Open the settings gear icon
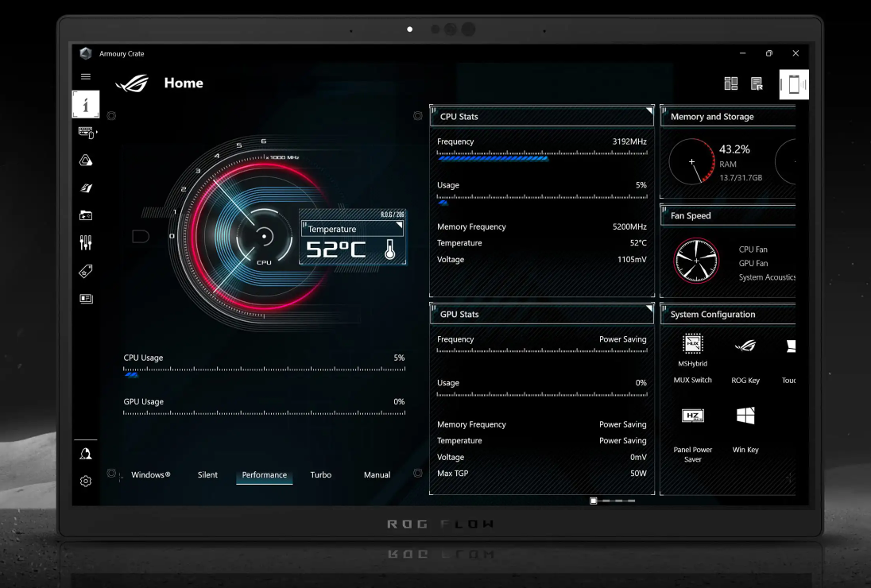The image size is (871, 588). pos(85,481)
